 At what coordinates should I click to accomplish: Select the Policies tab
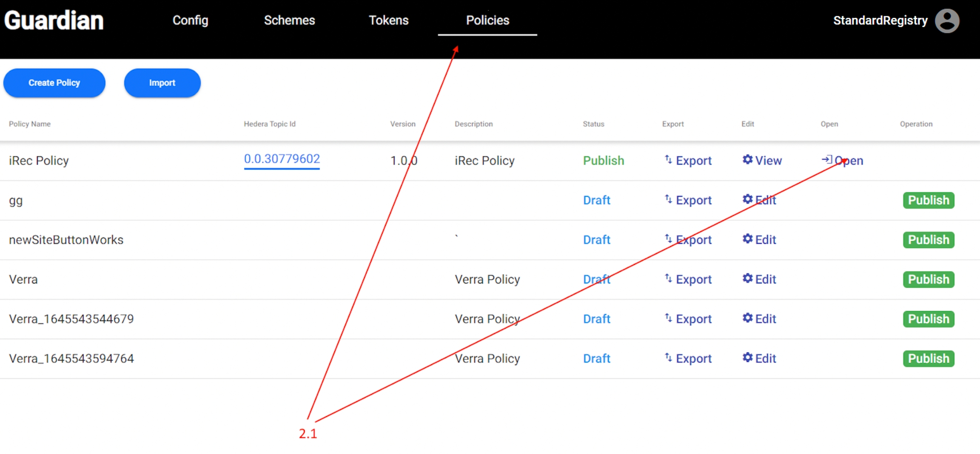click(487, 20)
